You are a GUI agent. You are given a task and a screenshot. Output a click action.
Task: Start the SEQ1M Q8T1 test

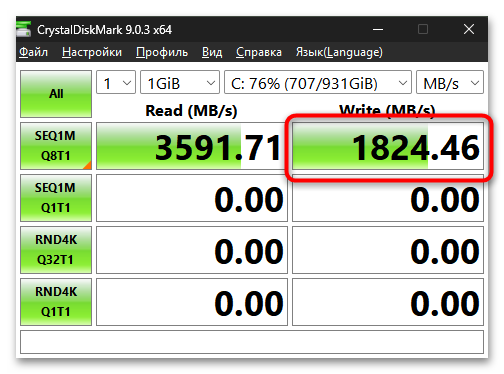tap(56, 146)
